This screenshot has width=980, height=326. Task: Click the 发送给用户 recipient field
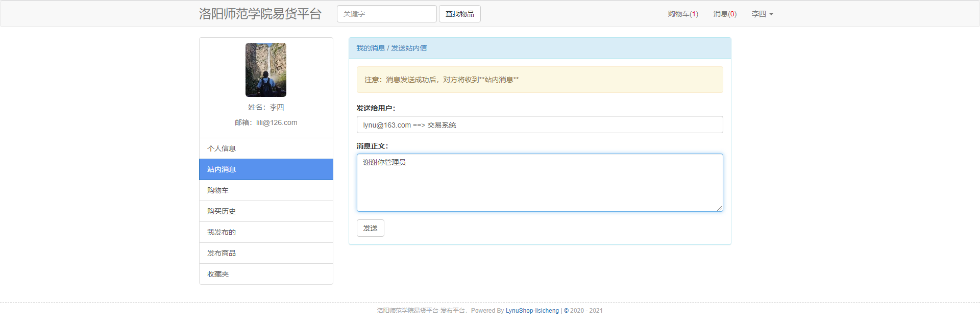click(x=540, y=124)
